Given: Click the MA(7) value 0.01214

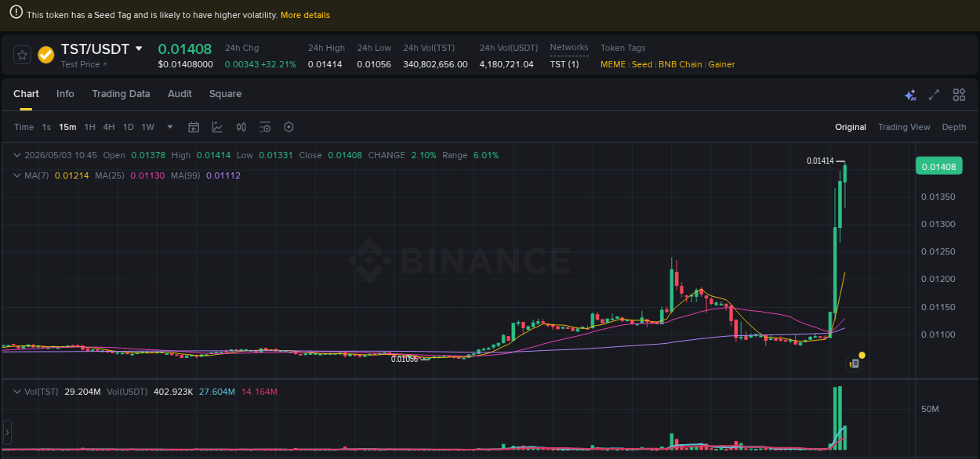Looking at the screenshot, I should point(71,175).
